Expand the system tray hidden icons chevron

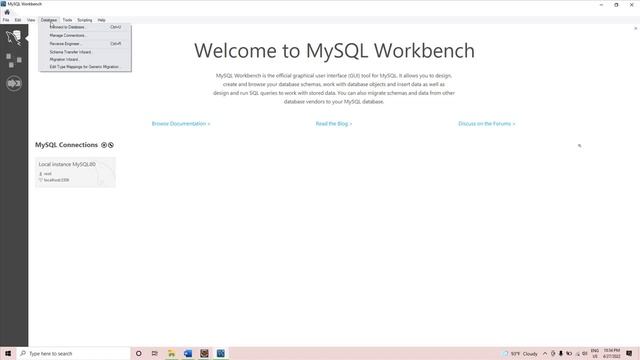tap(545, 354)
